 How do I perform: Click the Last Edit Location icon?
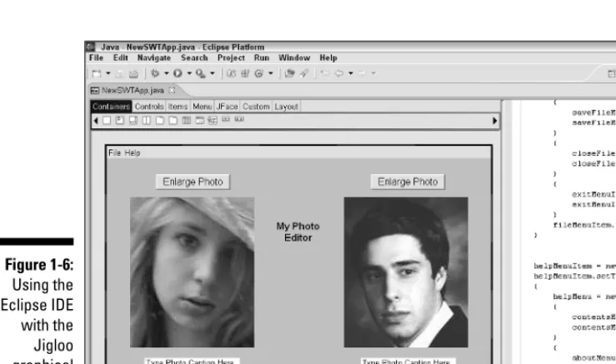[324, 73]
